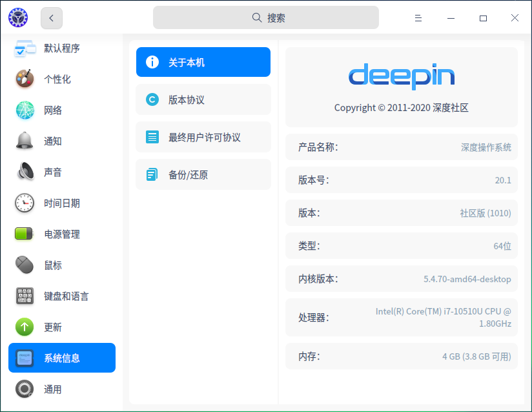Click the 备份/还原 backup icon
Viewport: 532px width, 412px height.
152,174
